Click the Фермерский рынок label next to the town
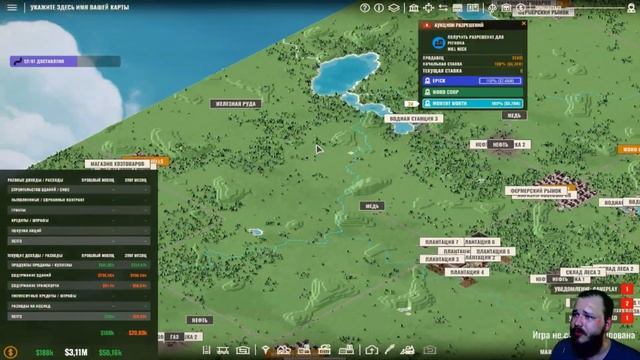This screenshot has width=640, height=360. tap(536, 191)
